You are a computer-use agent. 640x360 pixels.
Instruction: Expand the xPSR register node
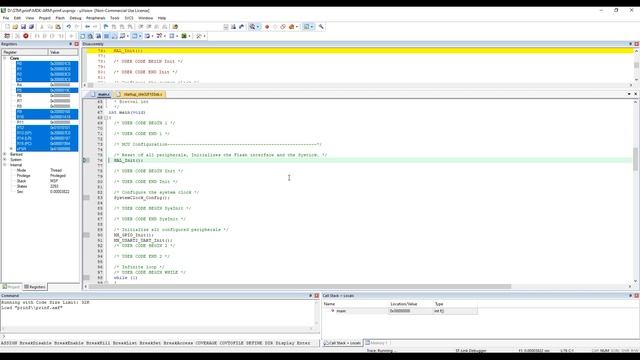pos(11,149)
